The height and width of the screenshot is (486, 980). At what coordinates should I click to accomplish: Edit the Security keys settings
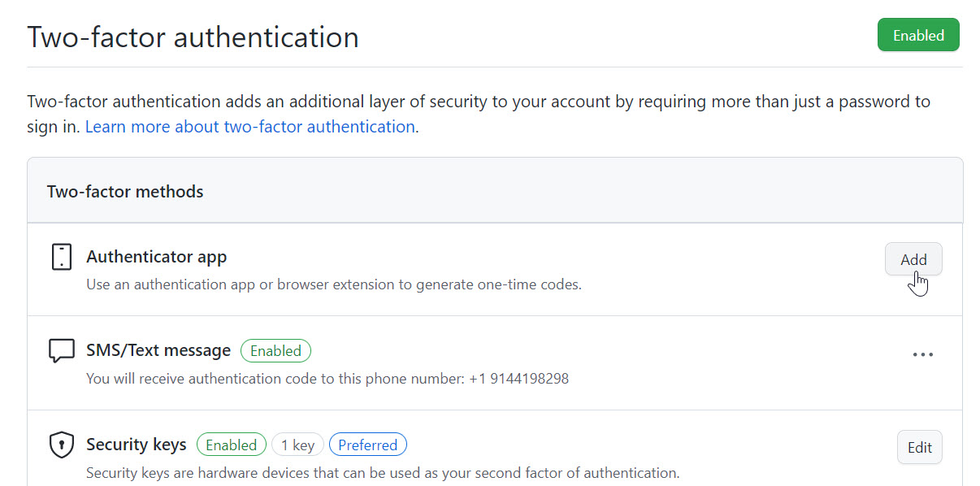coord(919,447)
